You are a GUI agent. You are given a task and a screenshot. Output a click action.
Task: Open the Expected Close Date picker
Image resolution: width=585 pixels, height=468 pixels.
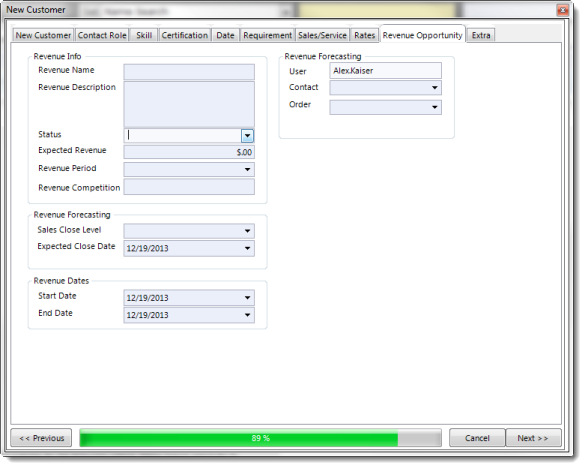(x=247, y=248)
